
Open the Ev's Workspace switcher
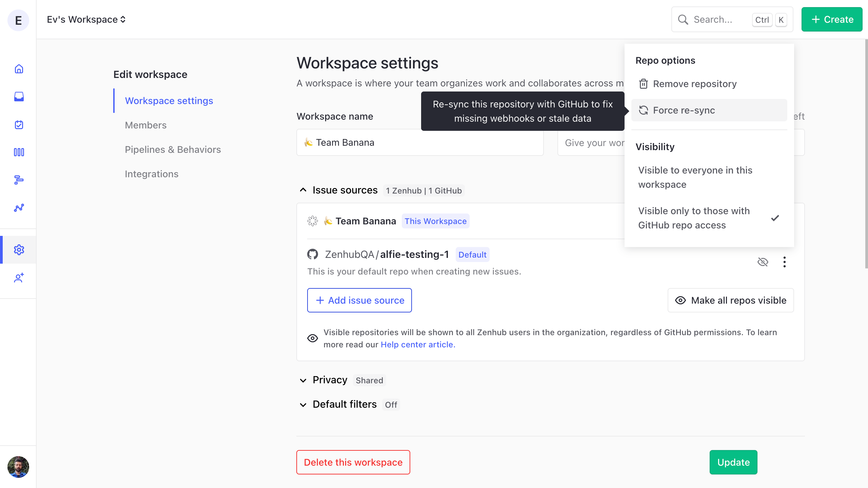coord(86,20)
